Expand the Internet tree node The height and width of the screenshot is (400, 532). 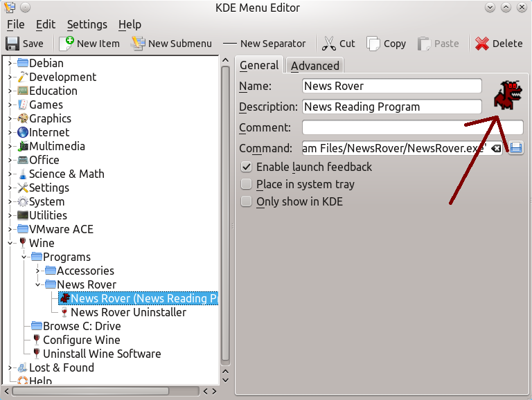tap(10, 133)
